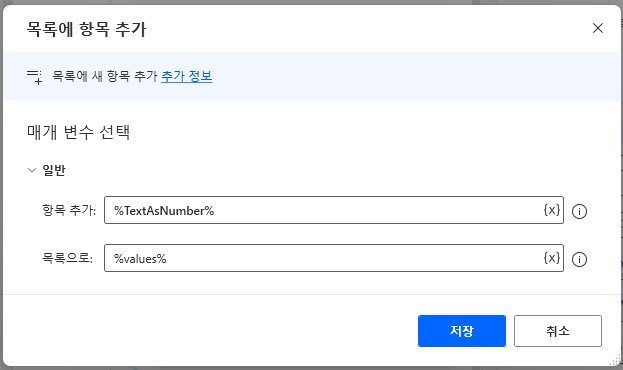
Task: Click the 목록으로: label
Action: pyautogui.click(x=68, y=258)
